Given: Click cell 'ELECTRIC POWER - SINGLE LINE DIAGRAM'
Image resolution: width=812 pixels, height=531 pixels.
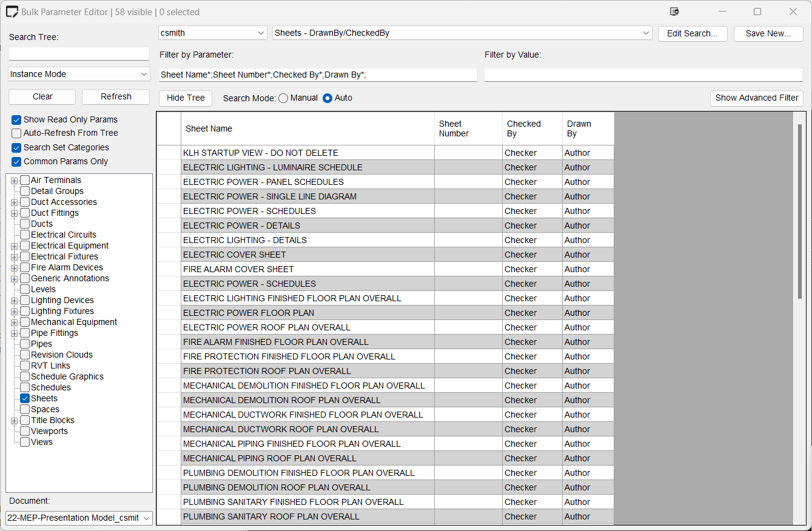Looking at the screenshot, I should click(x=307, y=196).
